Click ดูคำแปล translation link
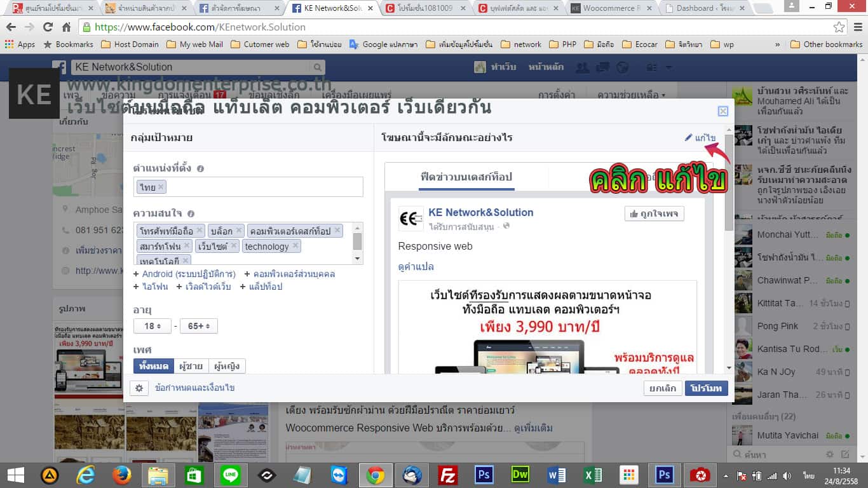Screen dimensions: 868x488 pos(416,267)
